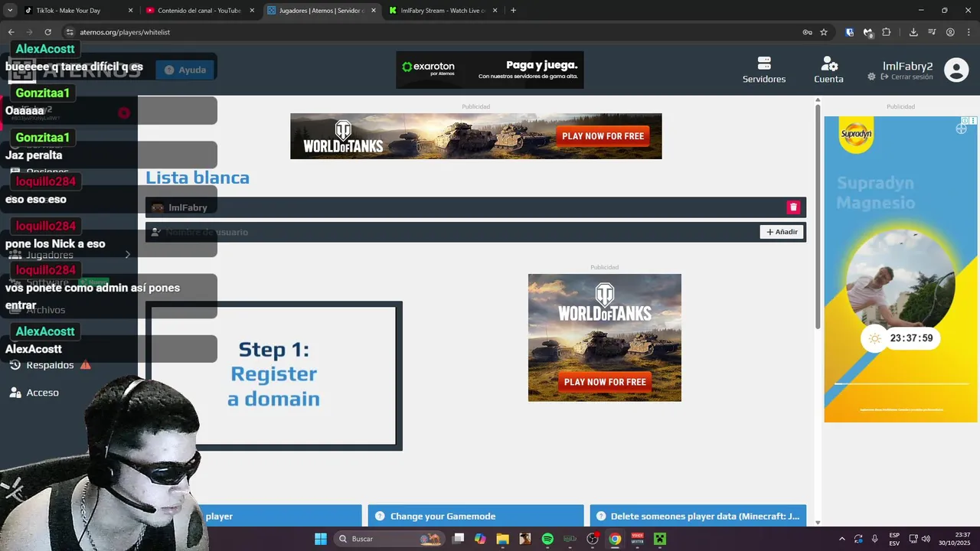
Task: View site information icon in address bar
Action: tap(70, 32)
